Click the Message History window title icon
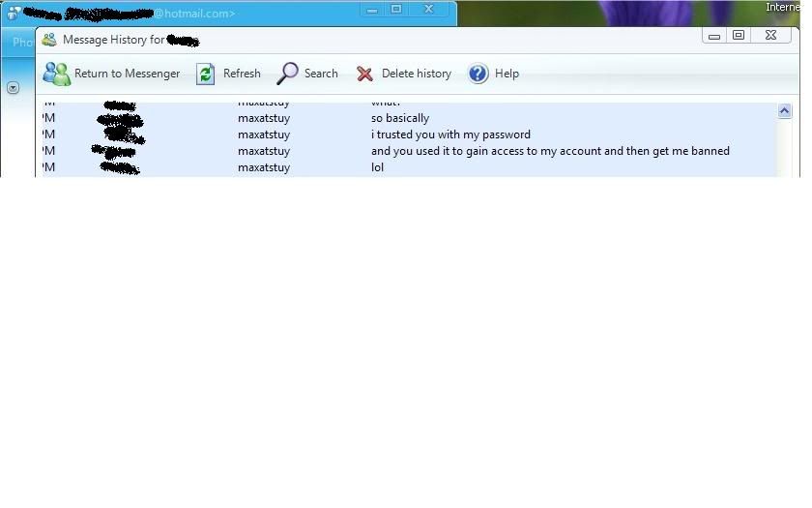This screenshot has width=812, height=508. pos(49,40)
